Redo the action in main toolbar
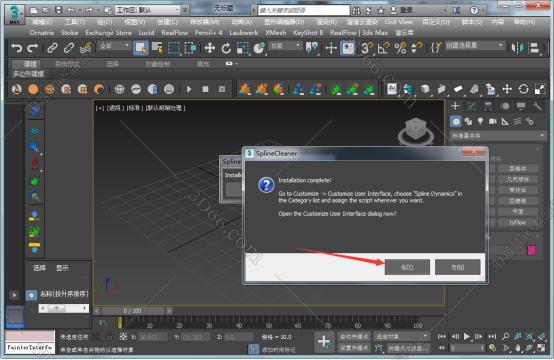Screen dimensions: 554x360 click(x=33, y=48)
